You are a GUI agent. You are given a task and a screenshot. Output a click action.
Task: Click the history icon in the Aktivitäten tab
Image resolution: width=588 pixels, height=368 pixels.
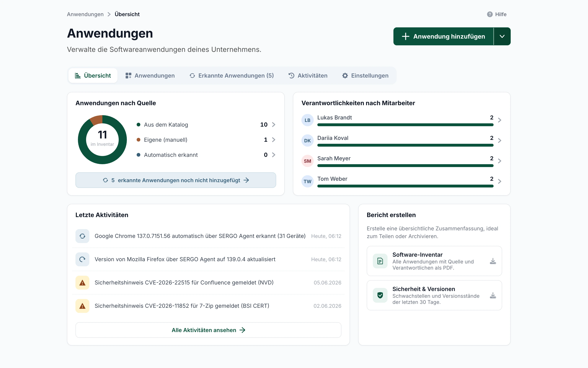pyautogui.click(x=291, y=76)
